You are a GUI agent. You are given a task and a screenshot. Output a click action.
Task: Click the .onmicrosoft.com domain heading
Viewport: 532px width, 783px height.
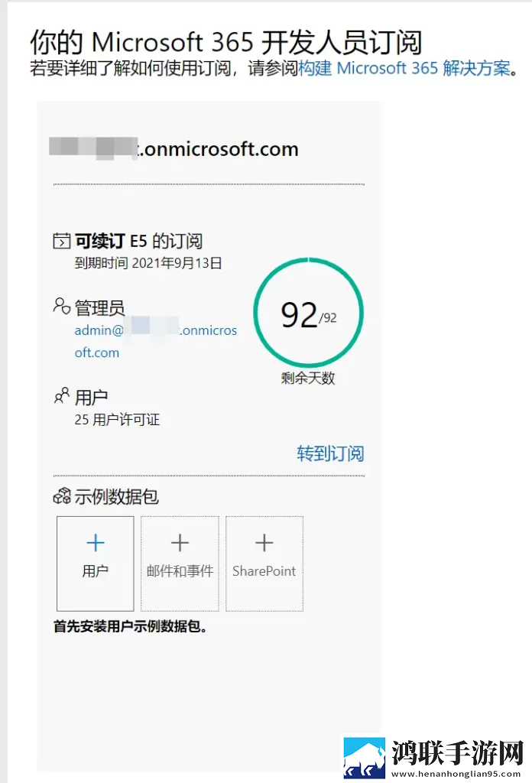tap(174, 149)
